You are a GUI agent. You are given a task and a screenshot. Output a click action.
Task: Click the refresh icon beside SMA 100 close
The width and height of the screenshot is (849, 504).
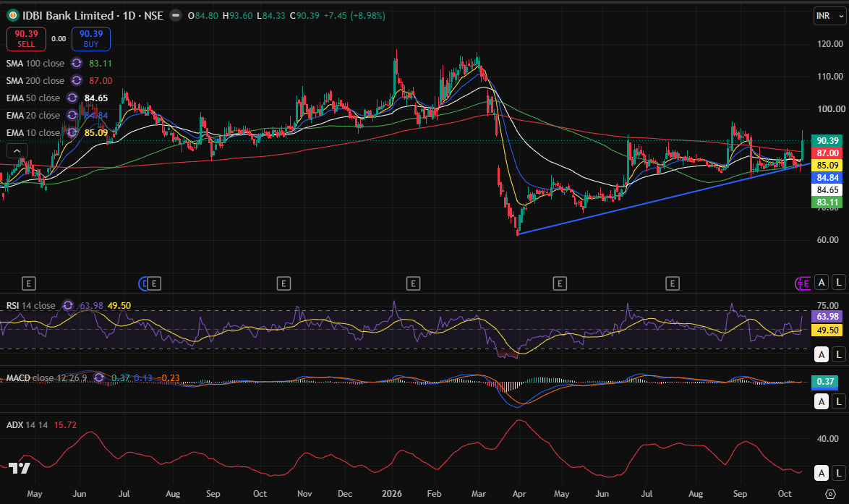point(77,64)
